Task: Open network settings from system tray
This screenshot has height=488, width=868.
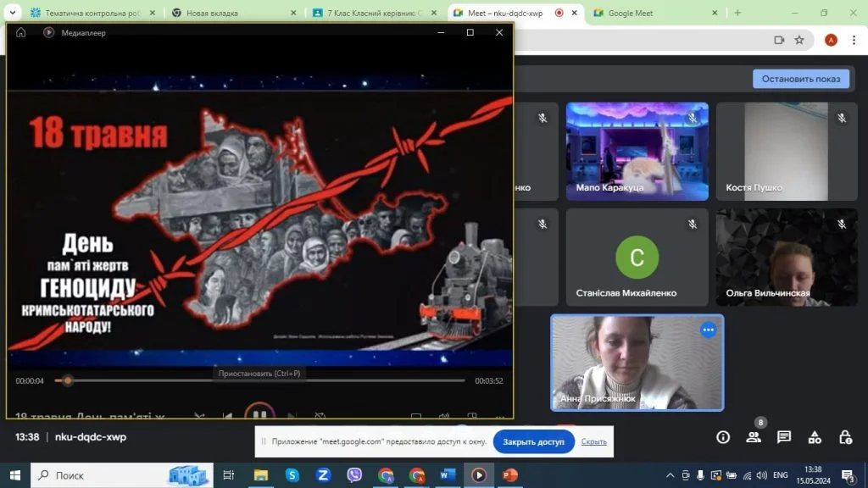Action: [747, 475]
